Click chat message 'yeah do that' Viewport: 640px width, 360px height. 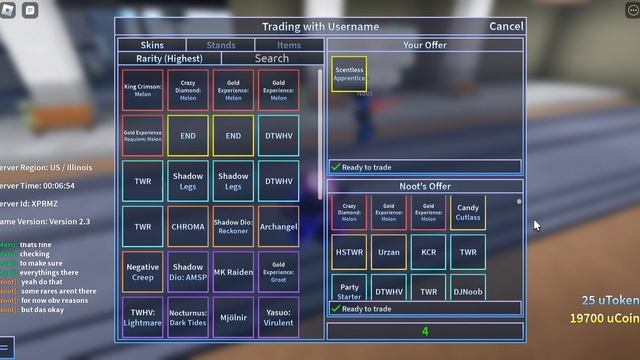[42, 282]
